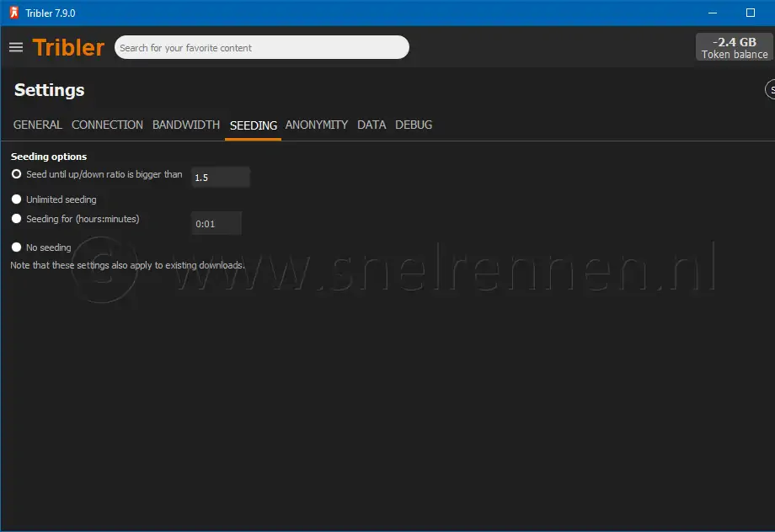Select the Seeding tab
The height and width of the screenshot is (532, 775).
[253, 125]
